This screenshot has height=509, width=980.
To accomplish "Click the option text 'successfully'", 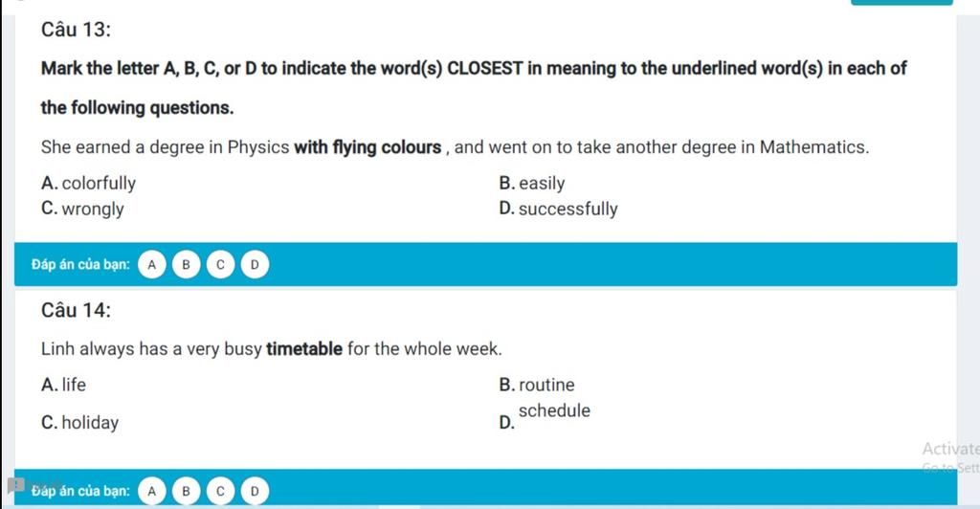I will tap(568, 209).
